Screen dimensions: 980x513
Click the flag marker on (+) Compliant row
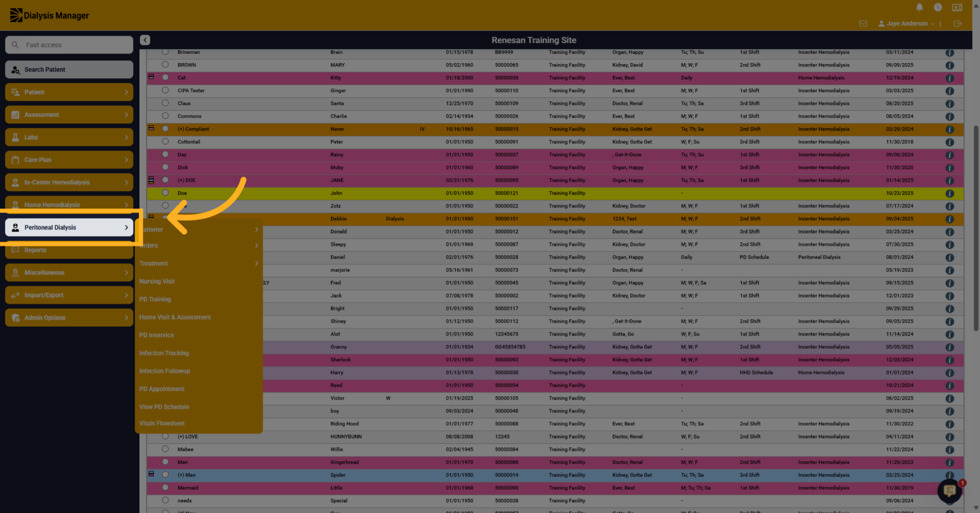151,128
